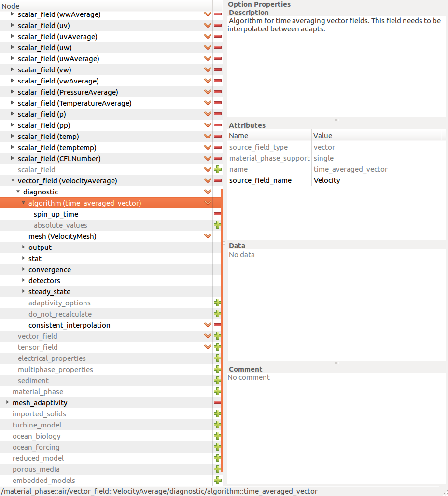Add ocean_biology with the green plus
The width and height of the screenshot is (448, 496).
click(218, 436)
